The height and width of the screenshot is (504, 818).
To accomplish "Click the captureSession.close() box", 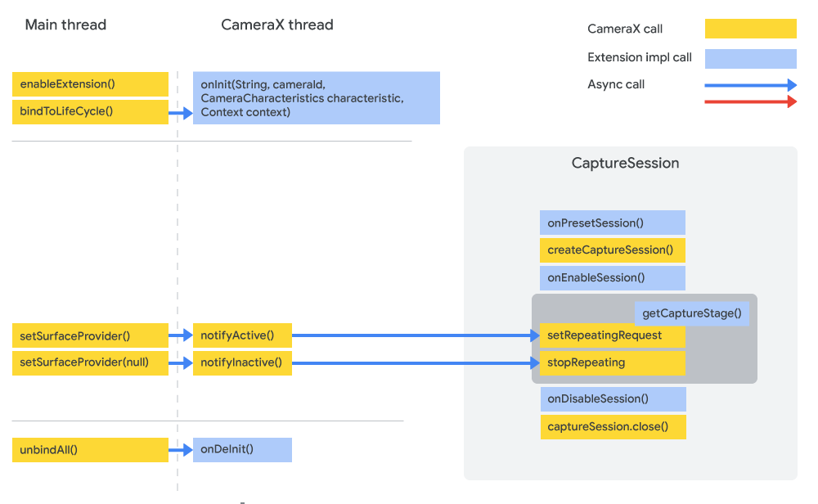I will [x=613, y=426].
